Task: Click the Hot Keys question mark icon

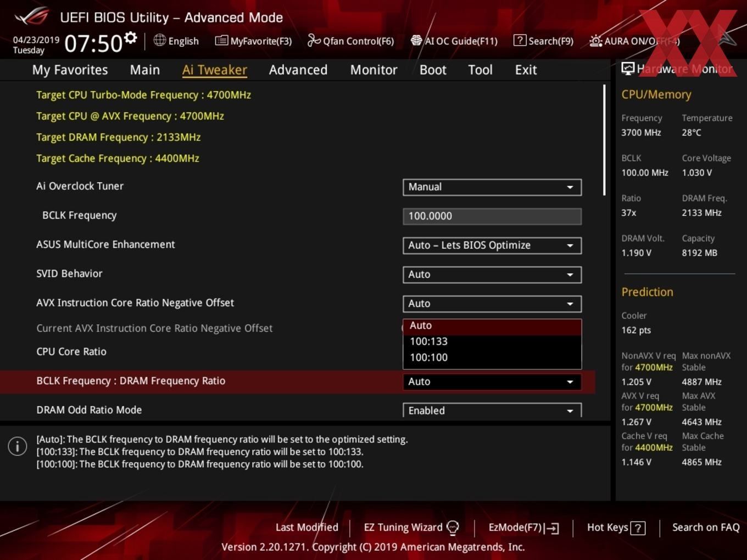Action: tap(638, 528)
